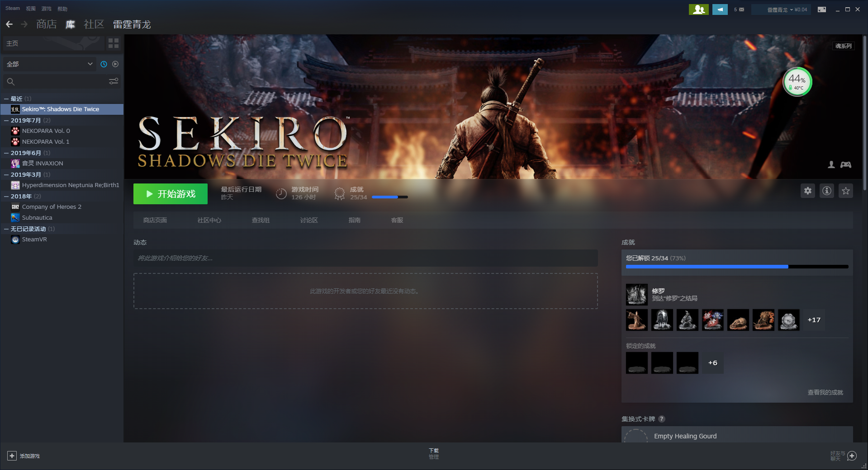Viewport: 868px width, 470px height.
Task: Collapse the 2019年6月 category
Action: 6,153
